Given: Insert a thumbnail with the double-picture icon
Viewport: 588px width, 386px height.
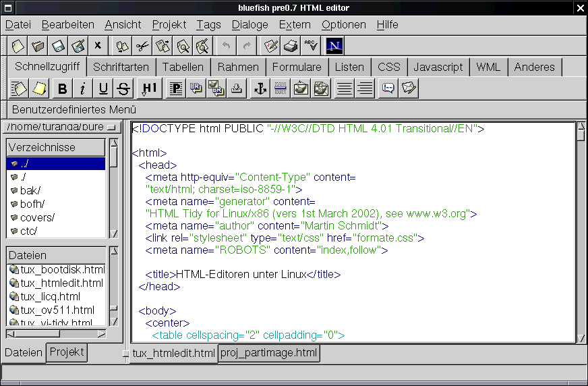Looking at the screenshot, I should [320, 88].
